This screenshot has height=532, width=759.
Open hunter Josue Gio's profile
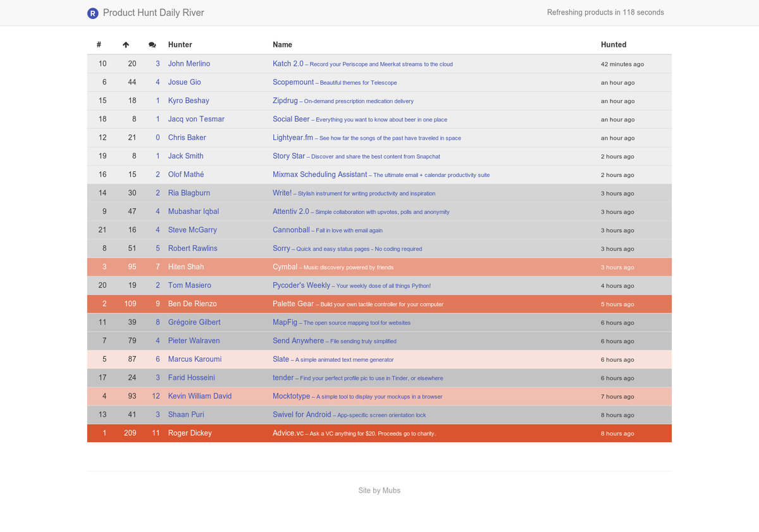click(x=185, y=82)
